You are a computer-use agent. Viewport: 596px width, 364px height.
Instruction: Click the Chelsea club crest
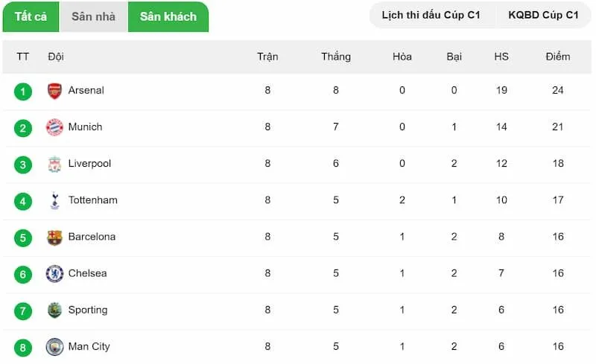[54, 273]
